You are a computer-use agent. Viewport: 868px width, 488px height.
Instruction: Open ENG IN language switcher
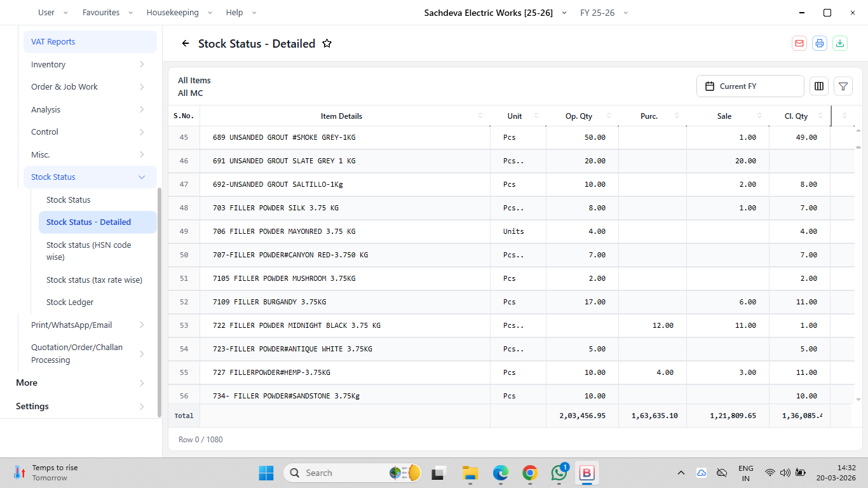pyautogui.click(x=746, y=473)
